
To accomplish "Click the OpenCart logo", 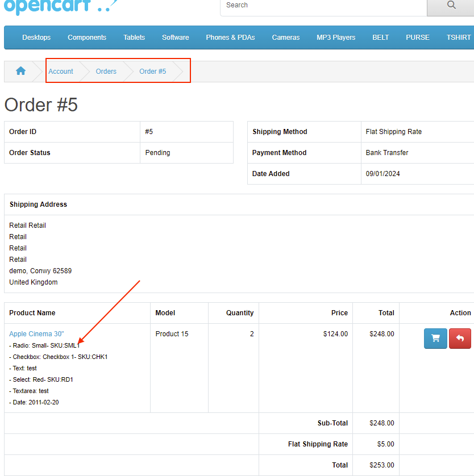I will pyautogui.click(x=61, y=6).
